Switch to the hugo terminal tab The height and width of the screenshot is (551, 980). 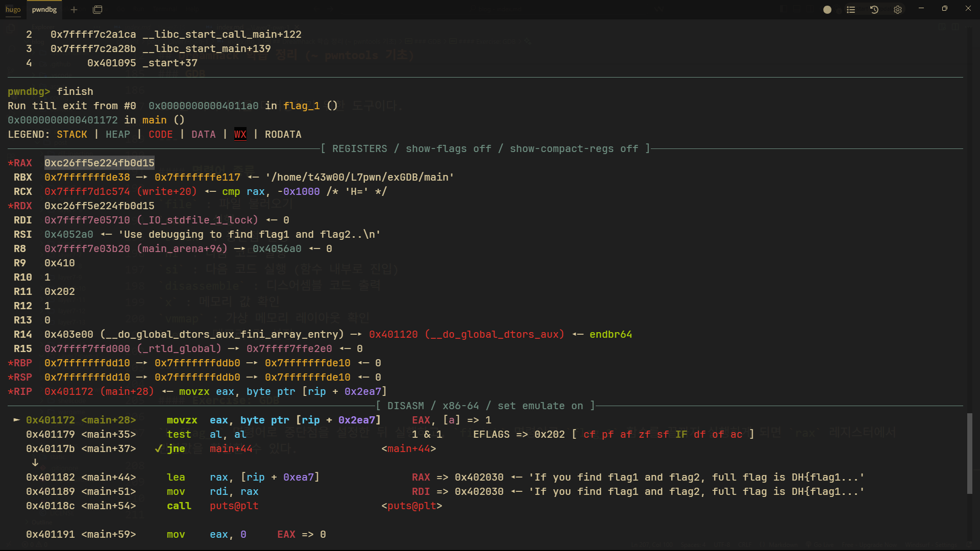point(13,9)
